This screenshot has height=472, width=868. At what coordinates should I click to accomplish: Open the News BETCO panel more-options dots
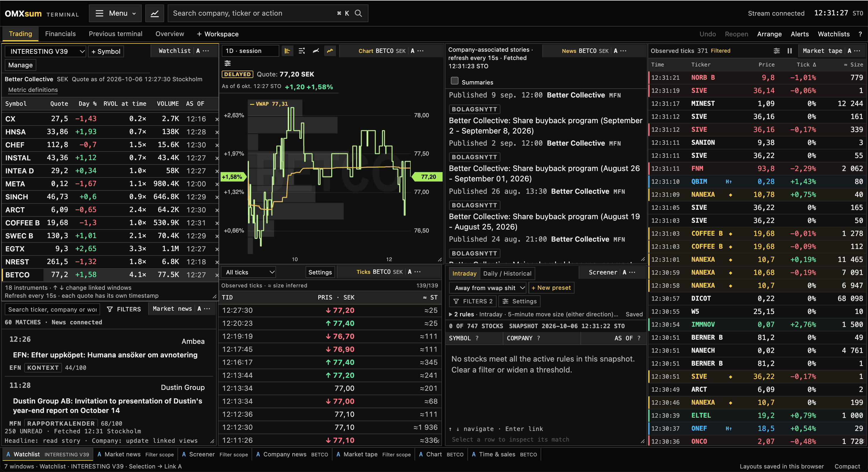coord(623,51)
